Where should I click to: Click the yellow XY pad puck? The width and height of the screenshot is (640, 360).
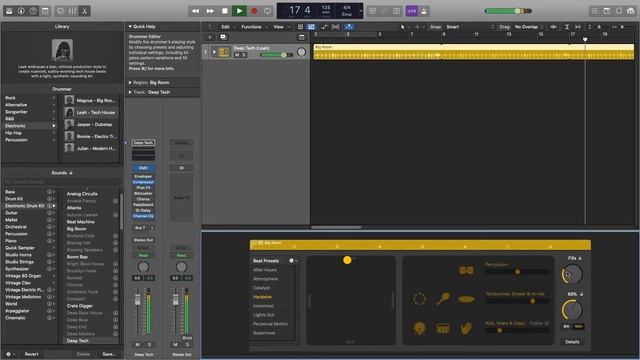click(x=347, y=260)
